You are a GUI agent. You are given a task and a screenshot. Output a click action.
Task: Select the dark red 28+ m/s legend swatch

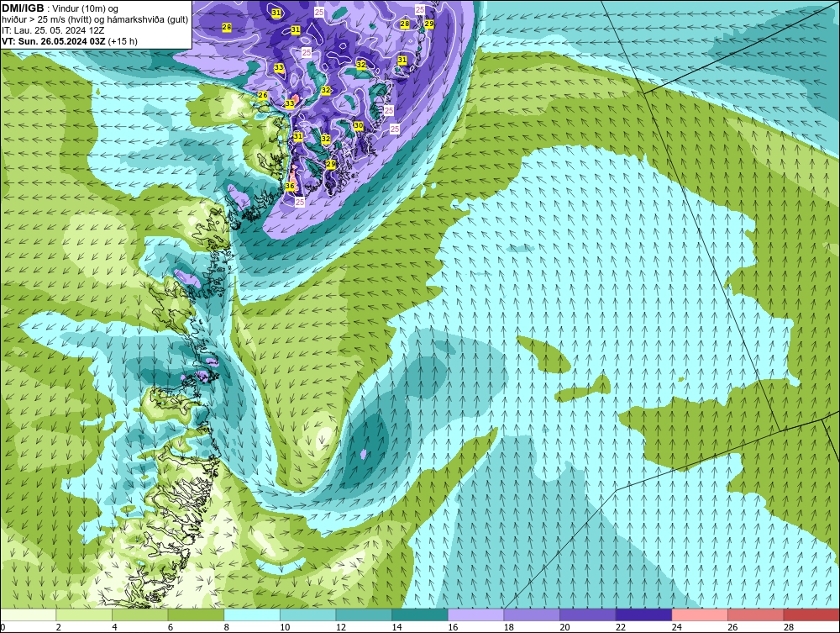811,615
